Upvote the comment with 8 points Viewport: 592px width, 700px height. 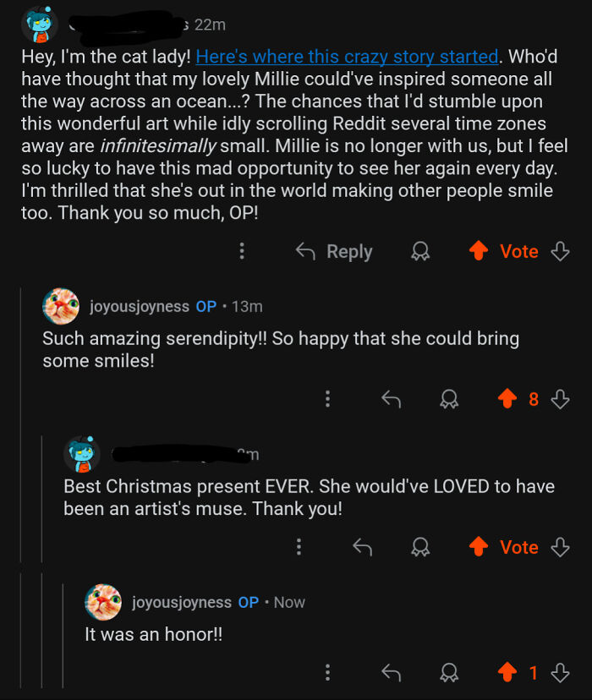508,399
